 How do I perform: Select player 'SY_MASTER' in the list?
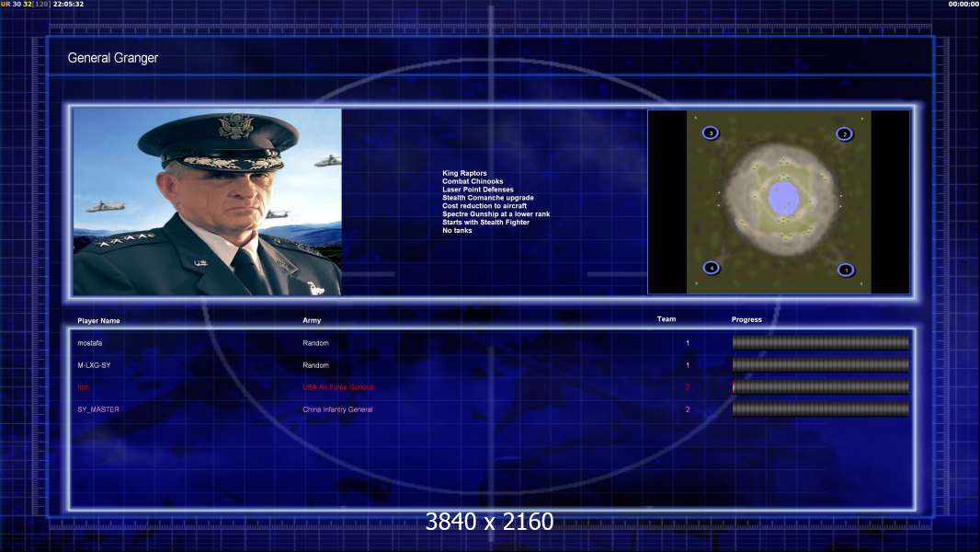coord(98,409)
